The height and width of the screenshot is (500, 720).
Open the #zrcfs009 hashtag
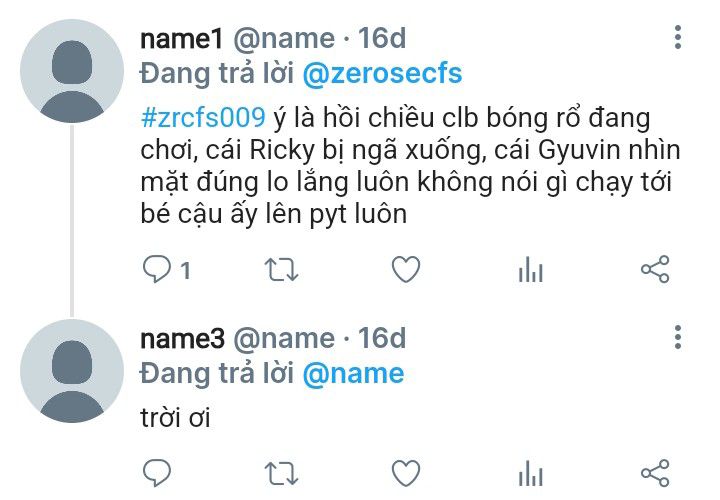pyautogui.click(x=203, y=117)
